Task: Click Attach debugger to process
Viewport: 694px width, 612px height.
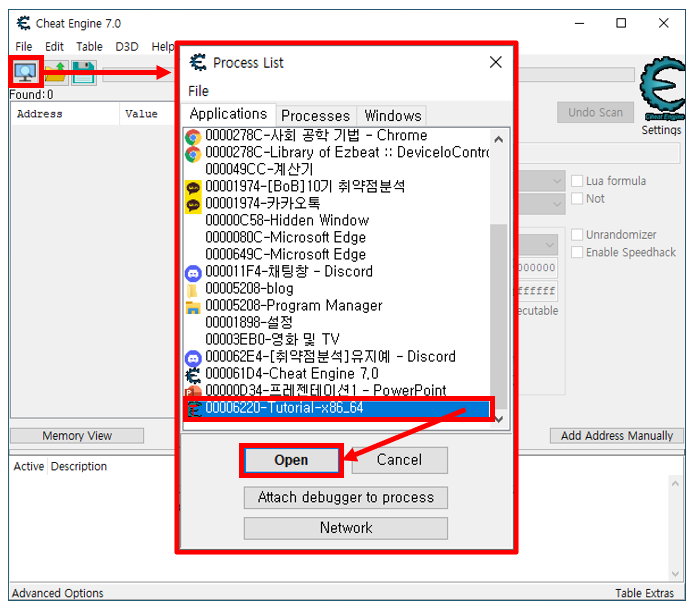Action: click(346, 497)
